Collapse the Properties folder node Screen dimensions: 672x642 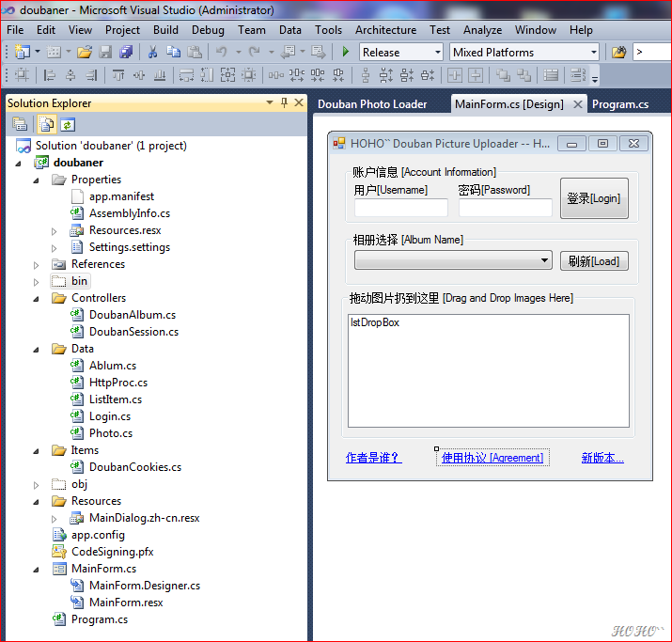click(37, 180)
